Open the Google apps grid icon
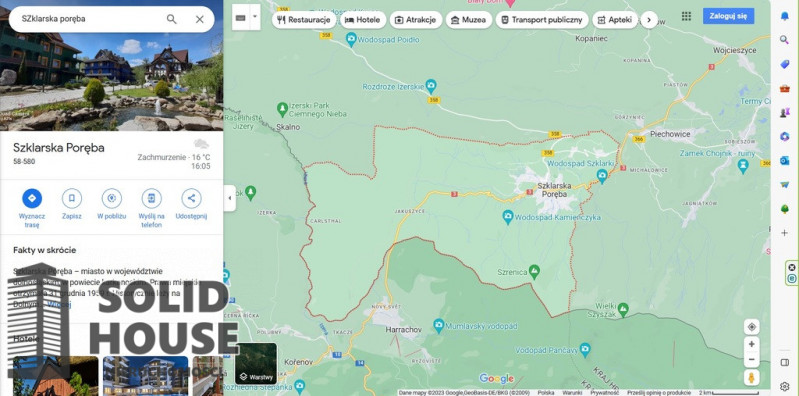The height and width of the screenshot is (396, 799). (x=686, y=16)
